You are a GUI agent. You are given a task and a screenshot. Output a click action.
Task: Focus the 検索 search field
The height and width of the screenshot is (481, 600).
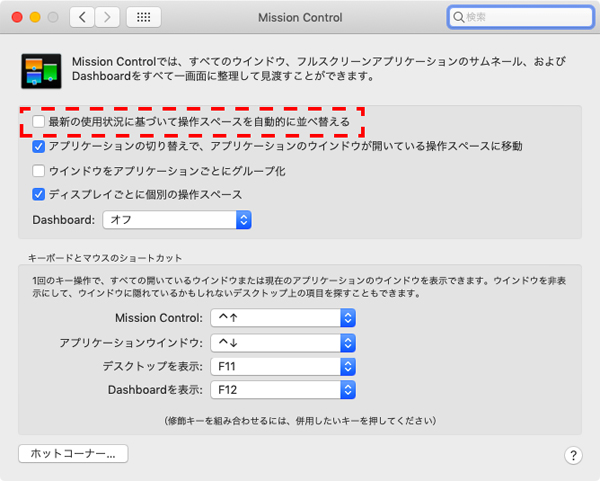pos(520,17)
